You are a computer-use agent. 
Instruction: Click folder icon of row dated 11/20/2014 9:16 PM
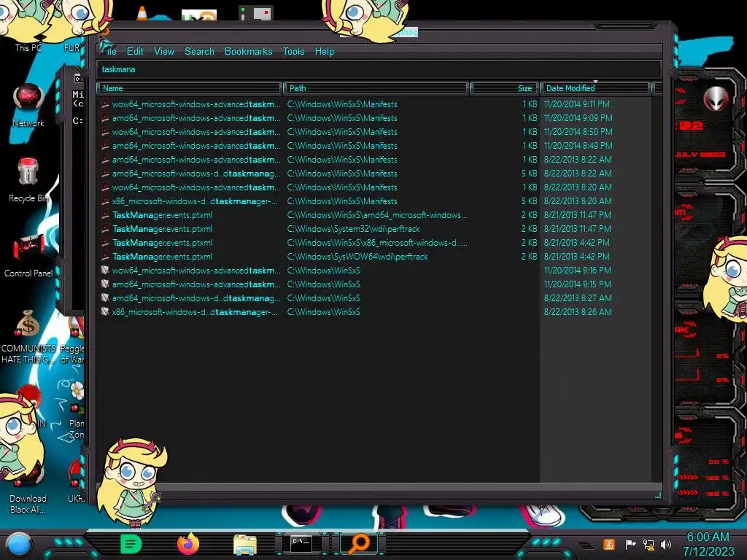pyautogui.click(x=105, y=271)
